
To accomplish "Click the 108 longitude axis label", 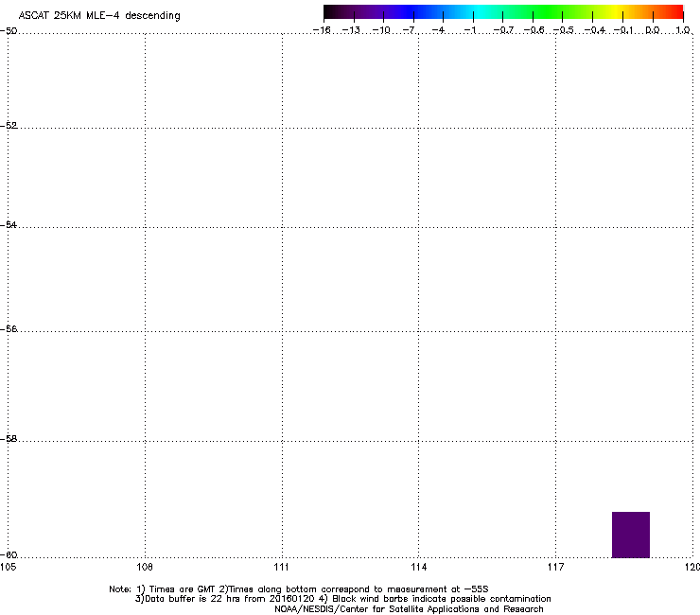I will 145,567.
